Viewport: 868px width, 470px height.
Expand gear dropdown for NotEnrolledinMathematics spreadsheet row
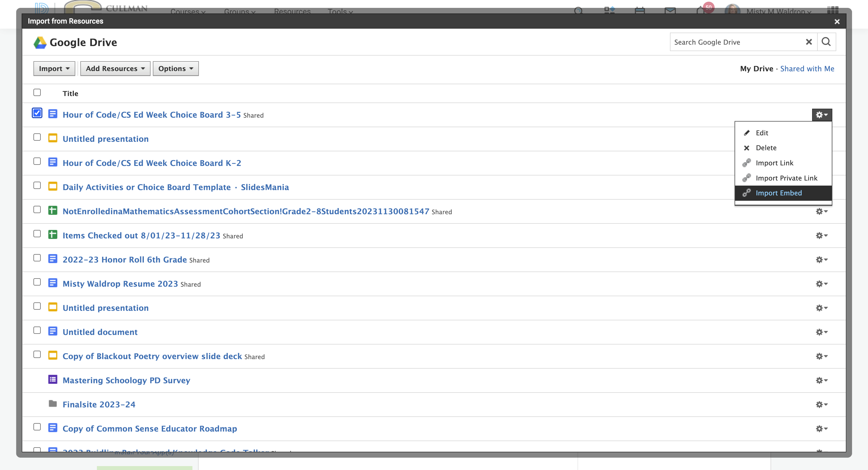[x=821, y=211]
